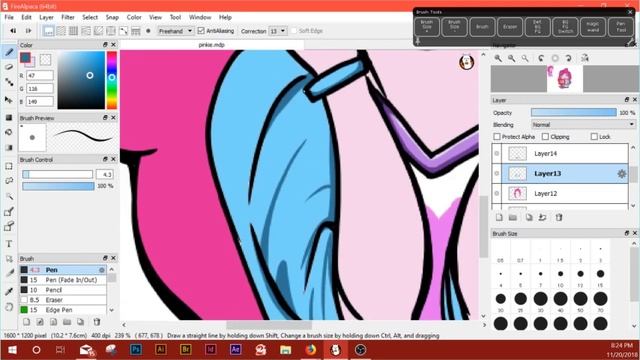Open Layer13 settings gear icon
This screenshot has height=360, width=640.
(621, 173)
